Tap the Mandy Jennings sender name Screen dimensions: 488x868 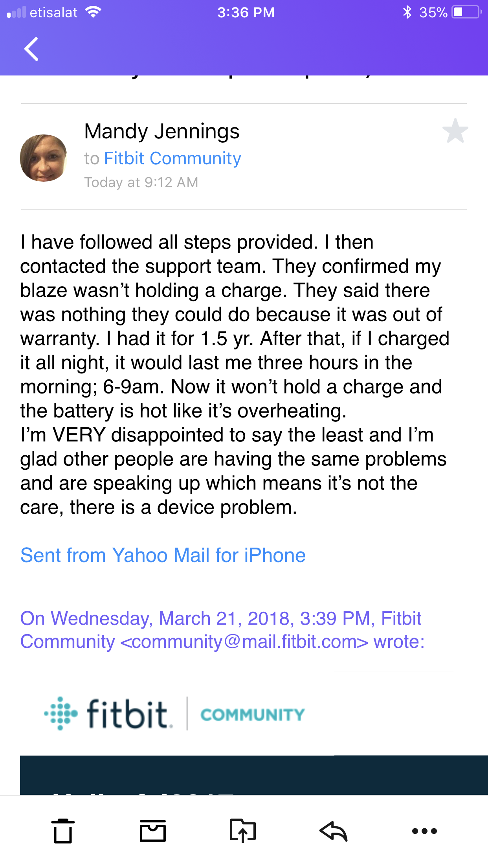coord(162,131)
